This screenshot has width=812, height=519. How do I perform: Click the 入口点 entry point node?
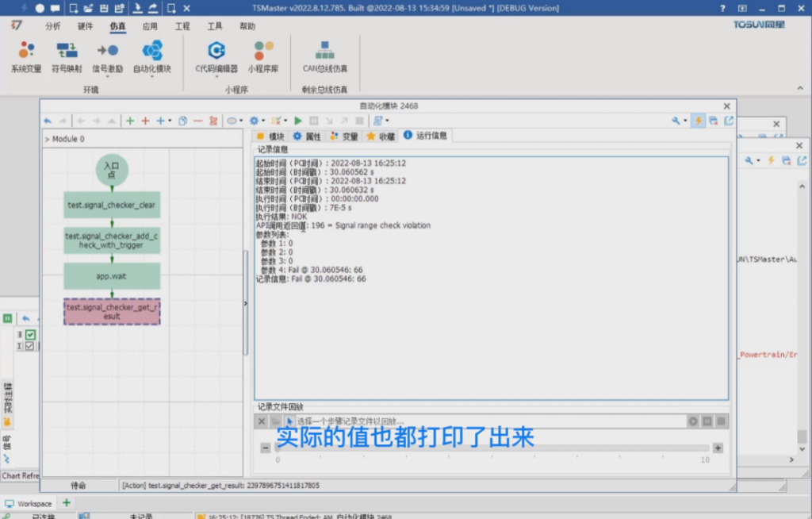[x=112, y=170]
